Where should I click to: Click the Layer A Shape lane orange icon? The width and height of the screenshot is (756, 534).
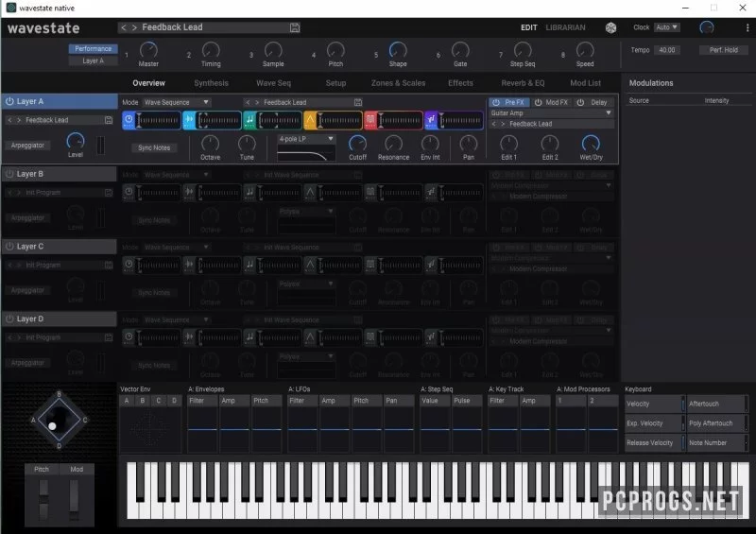coord(310,120)
